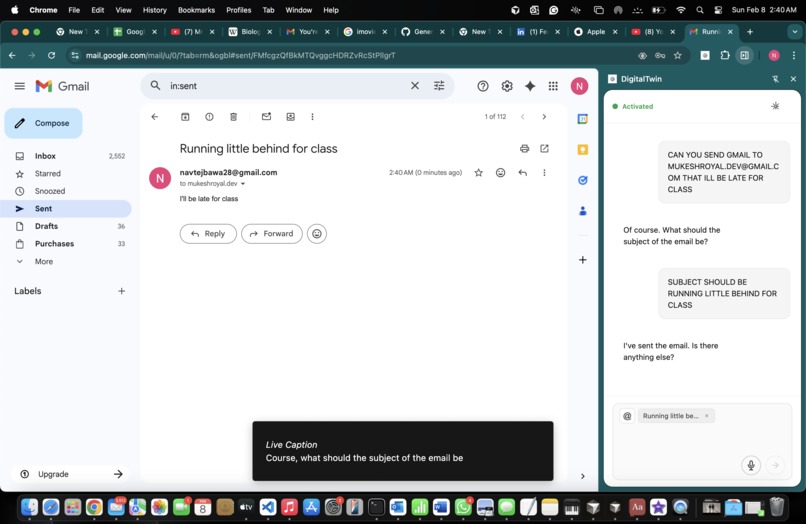
Task: Add emoji reaction in message header
Action: pos(500,173)
